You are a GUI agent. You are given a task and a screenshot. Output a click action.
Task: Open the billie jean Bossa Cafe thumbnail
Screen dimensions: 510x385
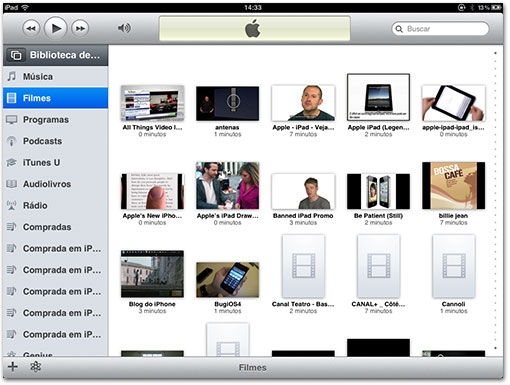click(x=453, y=186)
